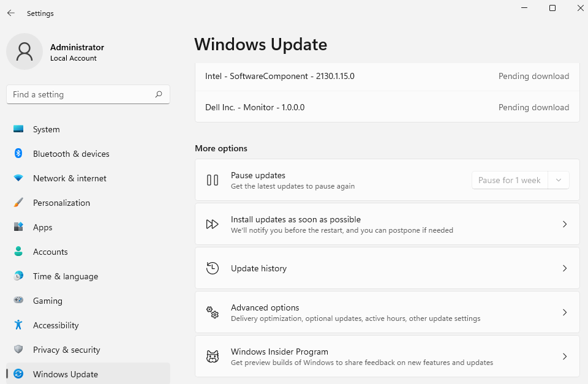Open the Update history entry
This screenshot has height=384, width=588.
pyautogui.click(x=387, y=268)
